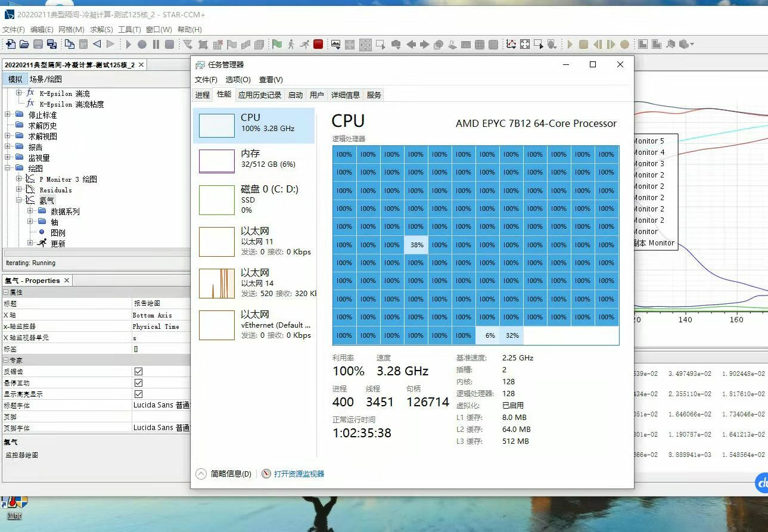This screenshot has width=768, height=532.
Task: Click the running figure Run icon
Action: pyautogui.click(x=304, y=44)
